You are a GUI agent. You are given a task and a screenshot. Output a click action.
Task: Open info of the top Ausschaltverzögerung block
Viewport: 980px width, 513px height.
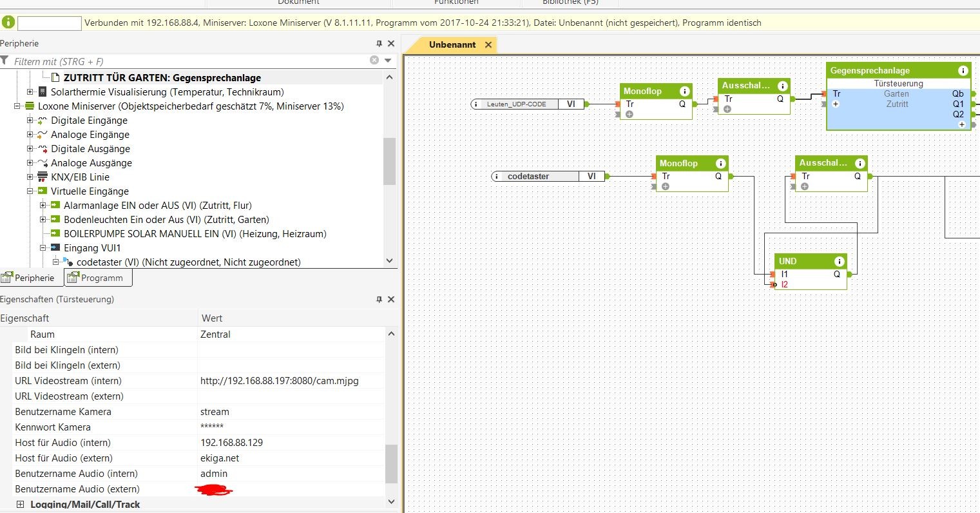point(782,86)
